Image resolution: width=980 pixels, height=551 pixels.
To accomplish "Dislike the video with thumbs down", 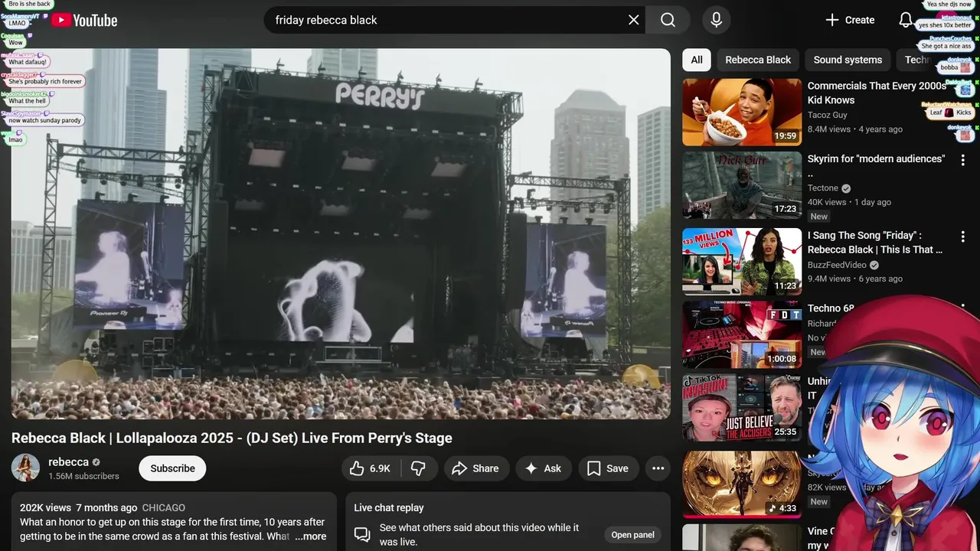I will (419, 468).
